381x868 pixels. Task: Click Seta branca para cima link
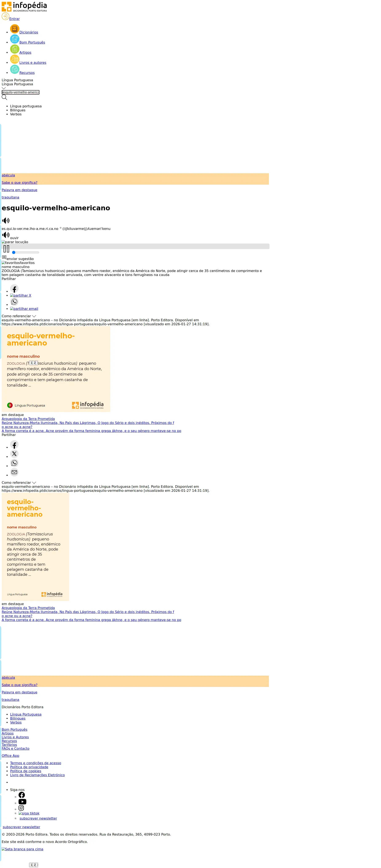[23, 849]
